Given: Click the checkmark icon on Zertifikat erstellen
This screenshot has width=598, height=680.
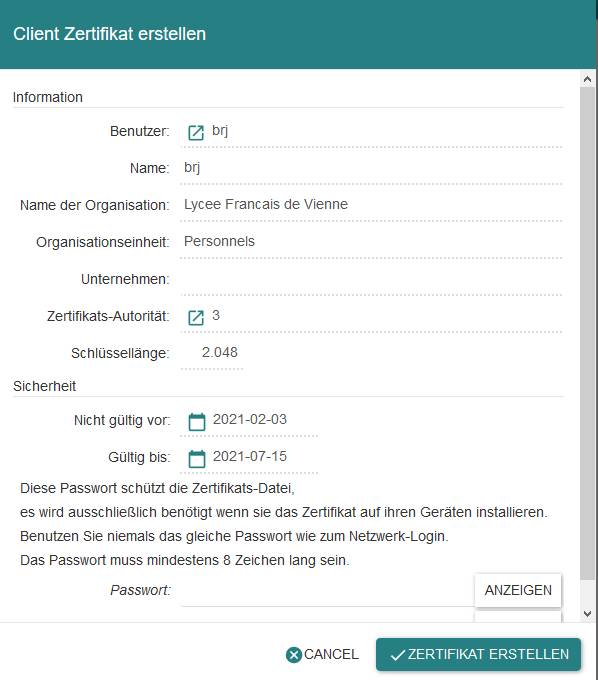Looking at the screenshot, I should [397, 655].
